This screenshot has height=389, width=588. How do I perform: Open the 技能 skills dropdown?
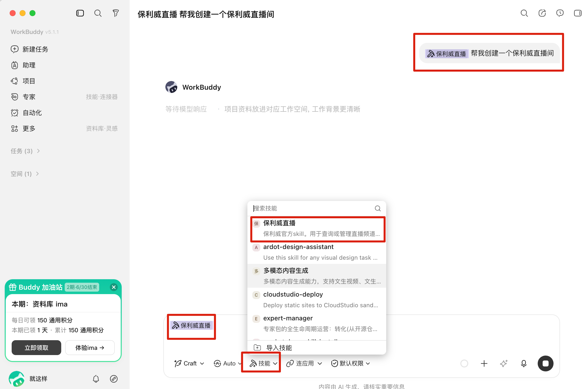pos(263,363)
